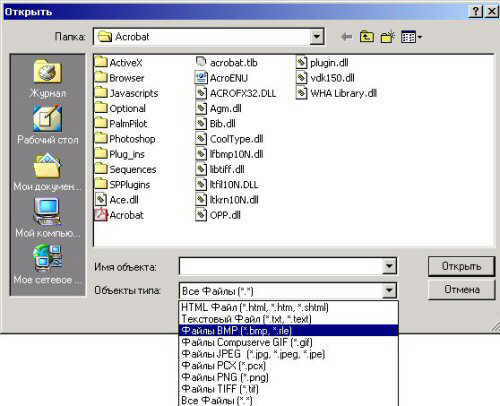Close the Открыть dialog
The image size is (500, 406).
click(491, 12)
